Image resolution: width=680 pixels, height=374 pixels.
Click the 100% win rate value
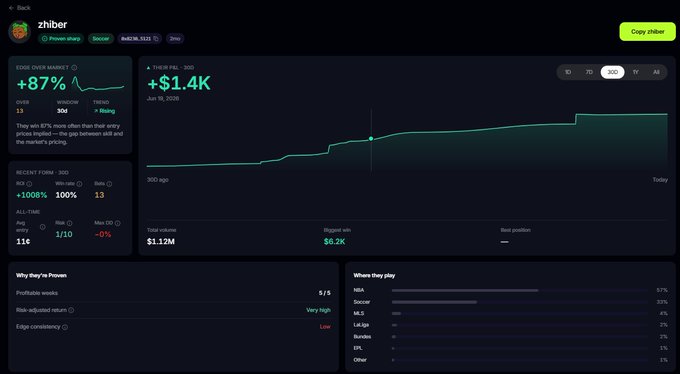coord(66,195)
